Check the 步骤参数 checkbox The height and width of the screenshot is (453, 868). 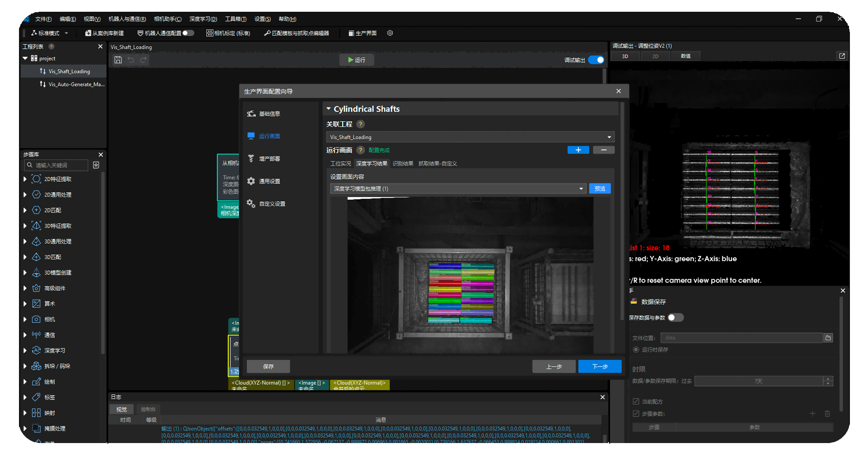pos(636,414)
